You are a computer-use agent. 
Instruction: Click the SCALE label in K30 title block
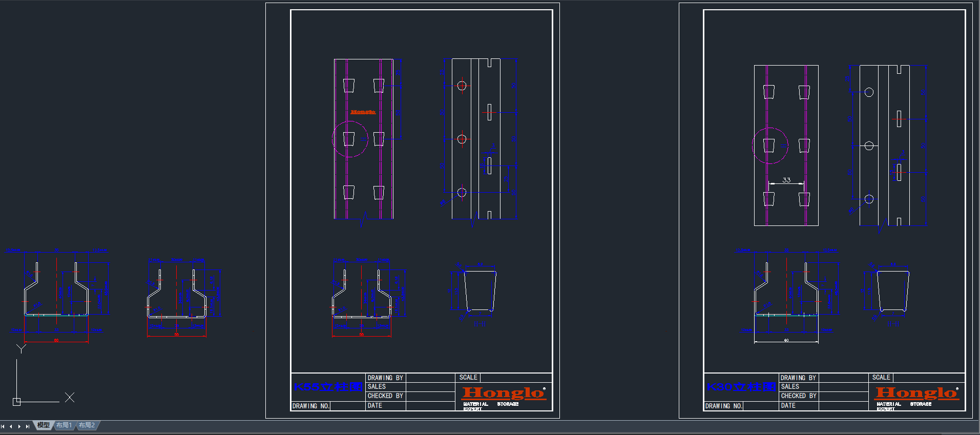coord(881,377)
